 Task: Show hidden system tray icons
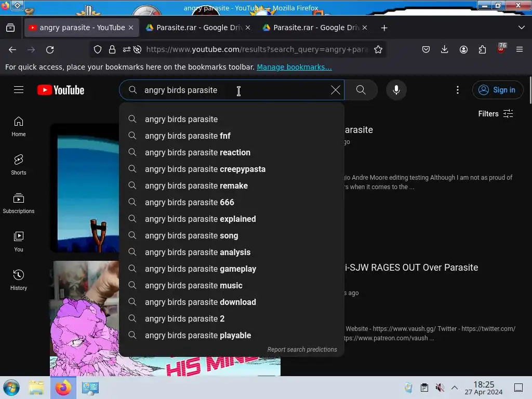455,388
